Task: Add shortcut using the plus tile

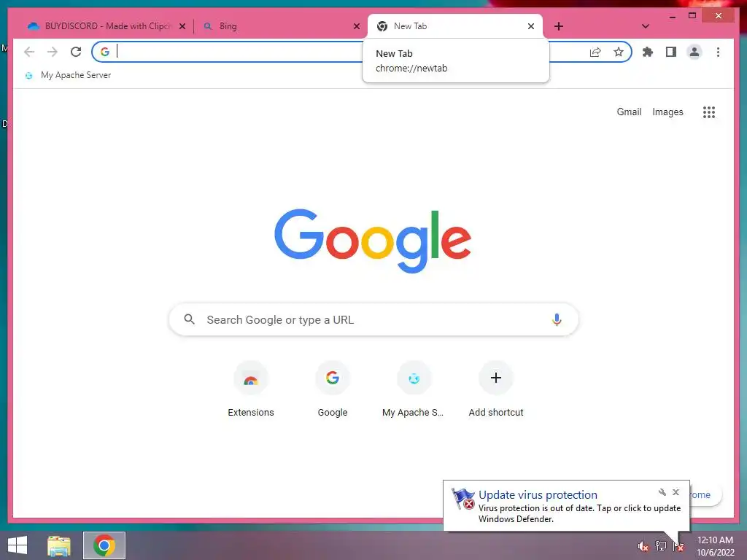Action: coord(496,390)
